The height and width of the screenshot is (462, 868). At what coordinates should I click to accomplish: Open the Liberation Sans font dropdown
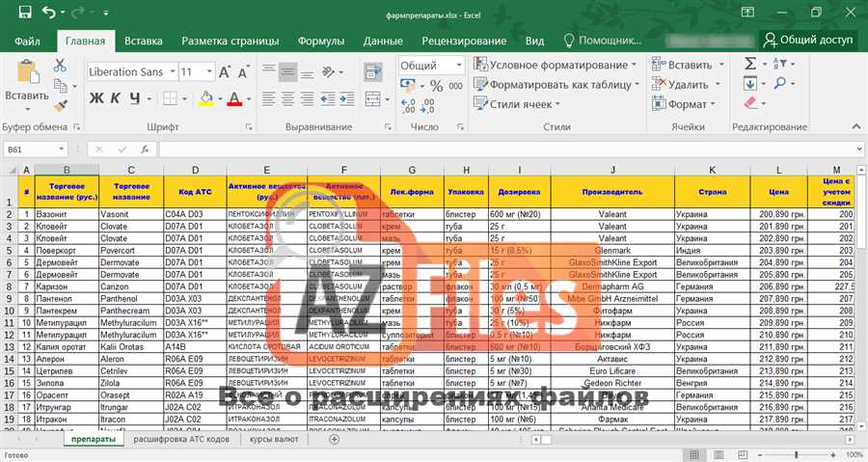tap(173, 72)
